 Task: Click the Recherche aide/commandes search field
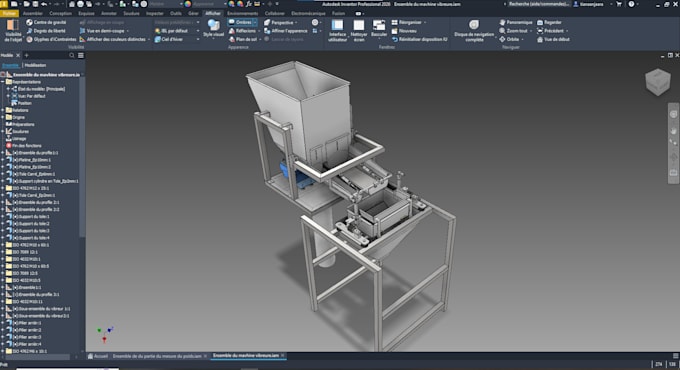538,4
